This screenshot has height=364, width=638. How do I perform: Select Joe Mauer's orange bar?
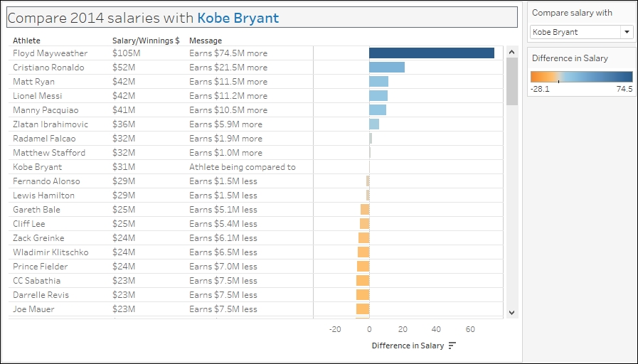point(363,309)
